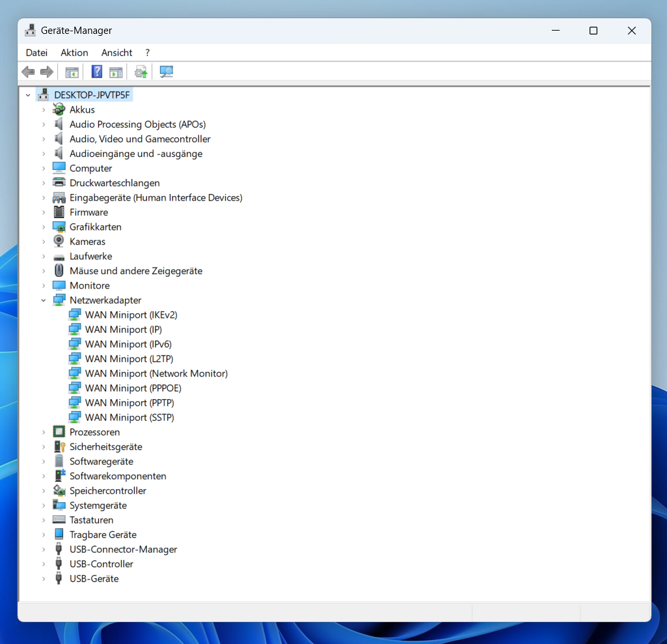The height and width of the screenshot is (644, 667).
Task: Select WAN Miniport (L2TP)
Action: [x=129, y=359]
